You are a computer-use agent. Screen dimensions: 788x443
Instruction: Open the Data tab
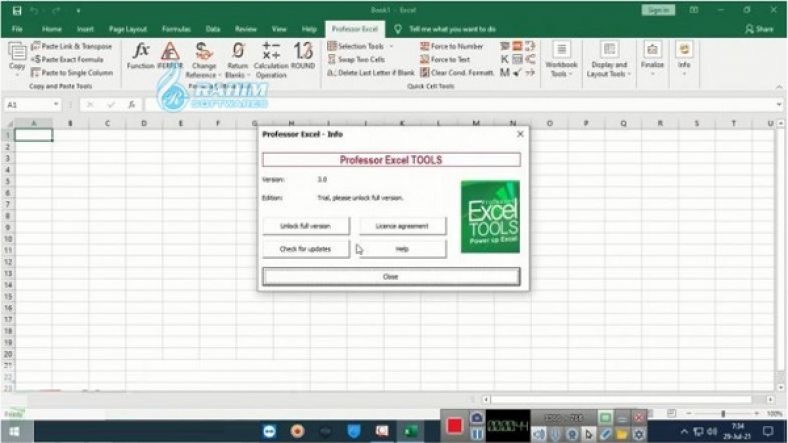point(213,29)
